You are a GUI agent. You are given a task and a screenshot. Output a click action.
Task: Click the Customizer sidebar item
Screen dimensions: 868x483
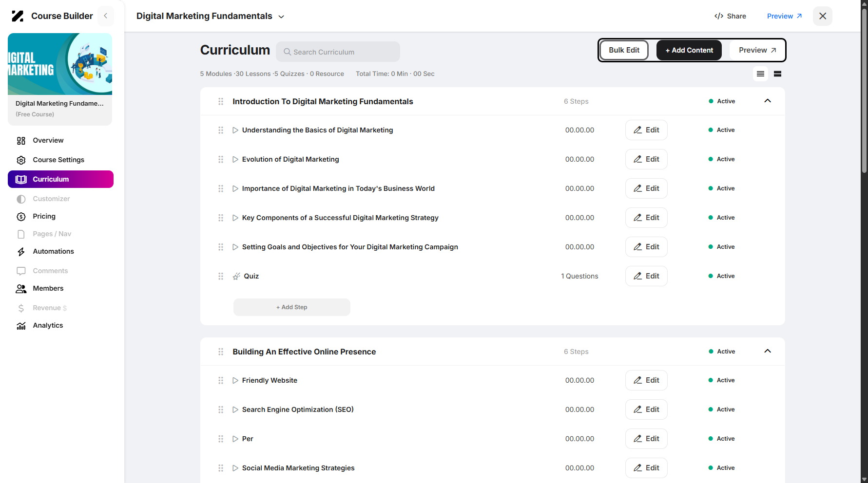point(51,199)
